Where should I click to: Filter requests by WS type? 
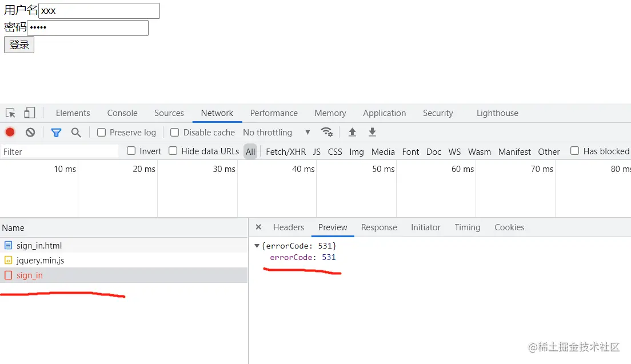click(x=454, y=151)
